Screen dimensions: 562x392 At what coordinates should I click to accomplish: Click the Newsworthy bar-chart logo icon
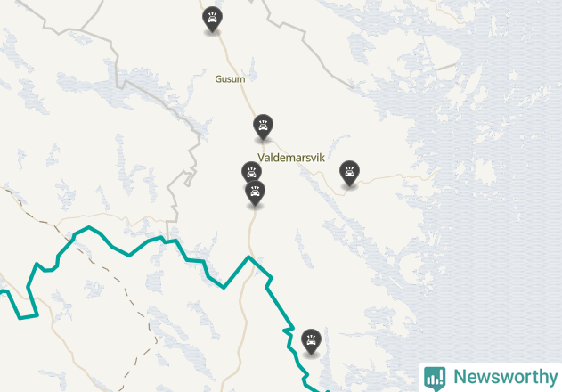tap(435, 379)
